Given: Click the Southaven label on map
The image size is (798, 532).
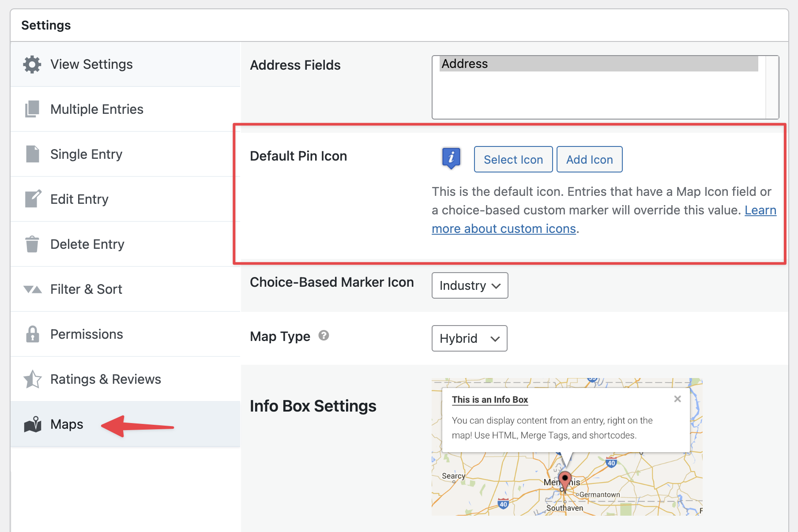Looking at the screenshot, I should click(x=565, y=508).
